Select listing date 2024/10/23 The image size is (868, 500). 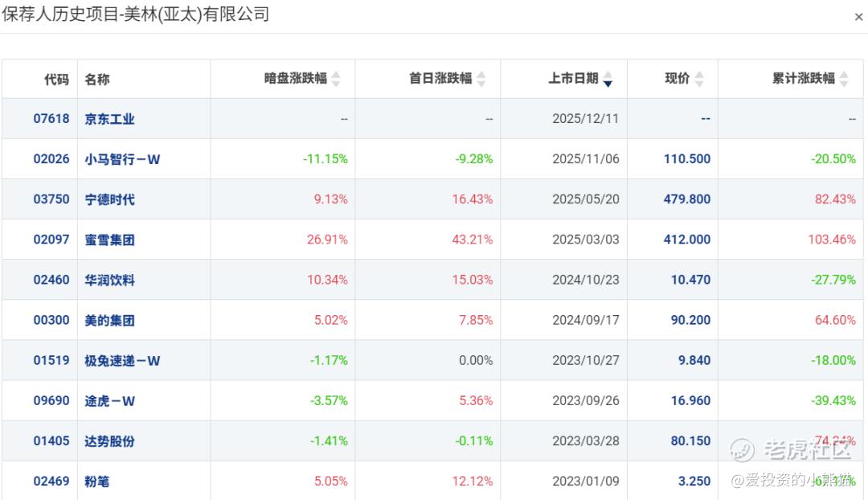[586, 280]
